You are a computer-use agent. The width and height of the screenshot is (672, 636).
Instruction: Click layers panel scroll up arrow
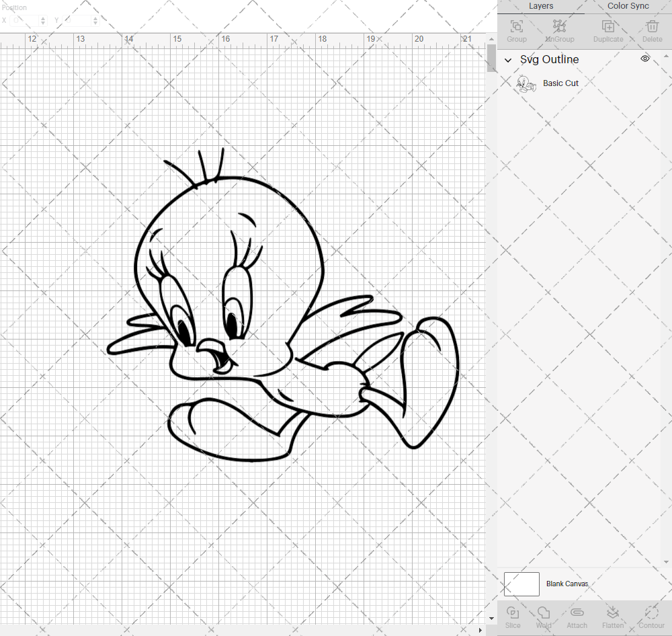tap(665, 56)
